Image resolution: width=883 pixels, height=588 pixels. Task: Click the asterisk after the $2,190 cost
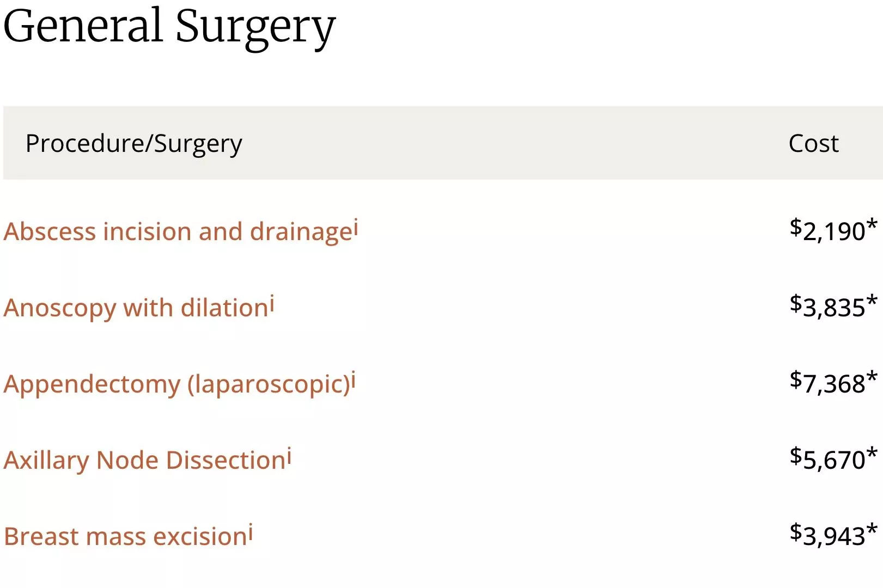(x=872, y=224)
